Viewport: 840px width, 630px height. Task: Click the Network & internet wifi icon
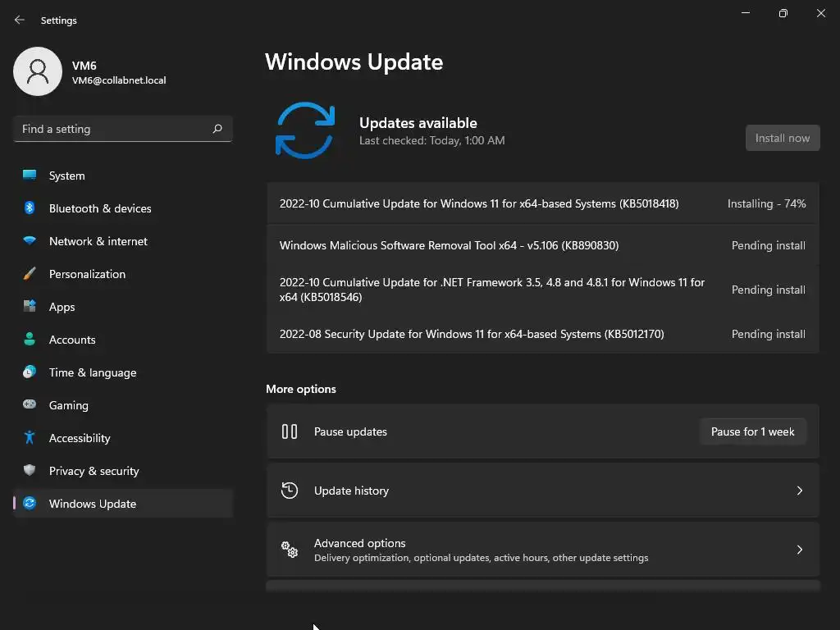30,241
